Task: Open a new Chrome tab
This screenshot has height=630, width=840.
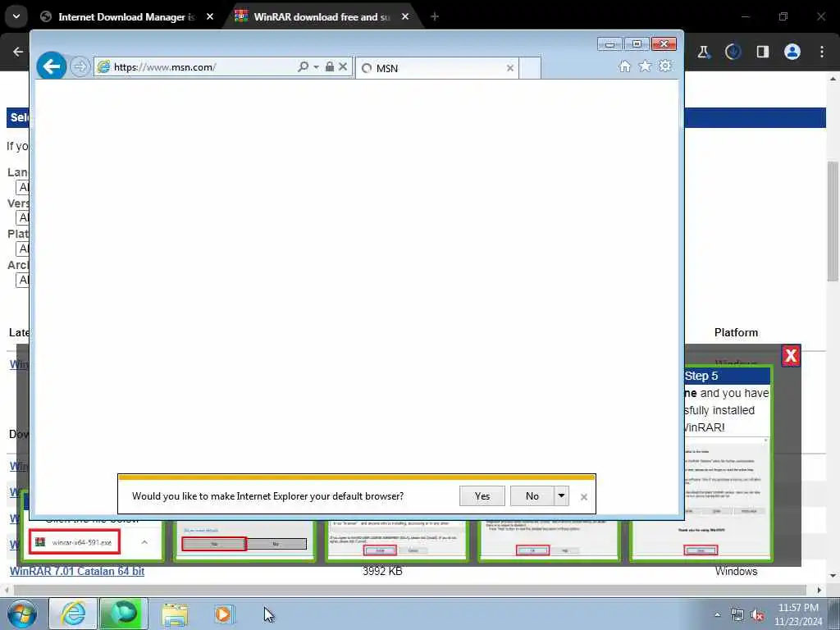Action: (435, 17)
